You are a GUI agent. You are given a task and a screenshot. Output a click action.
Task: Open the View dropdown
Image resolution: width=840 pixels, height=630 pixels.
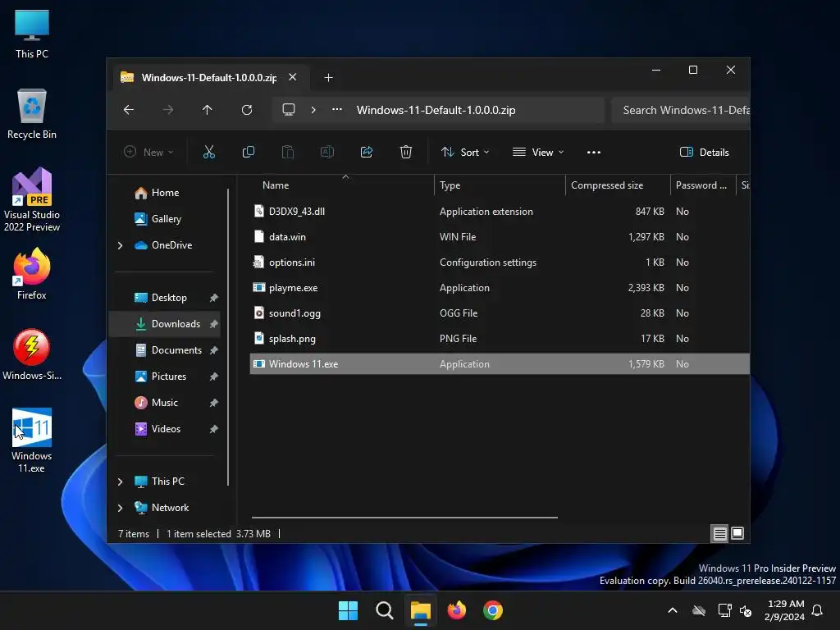tap(538, 152)
